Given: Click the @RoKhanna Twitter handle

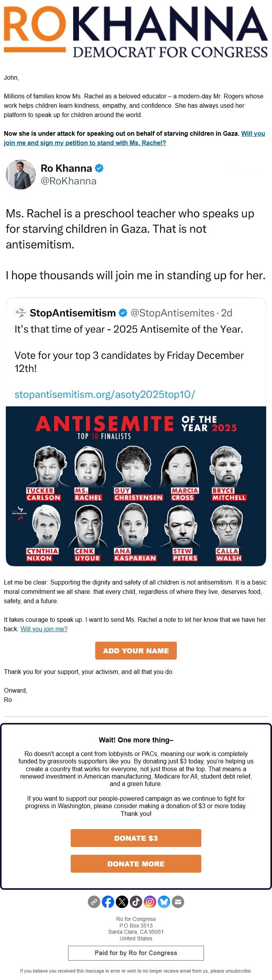Looking at the screenshot, I should click(68, 181).
